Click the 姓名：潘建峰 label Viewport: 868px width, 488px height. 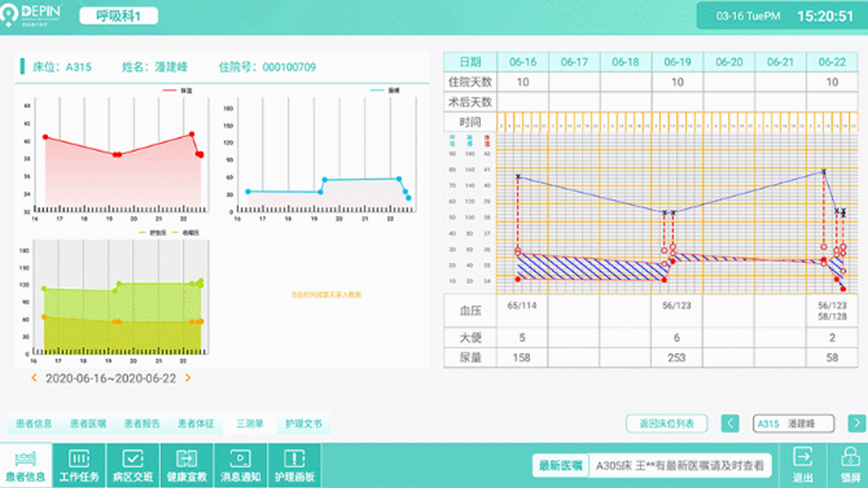point(155,67)
